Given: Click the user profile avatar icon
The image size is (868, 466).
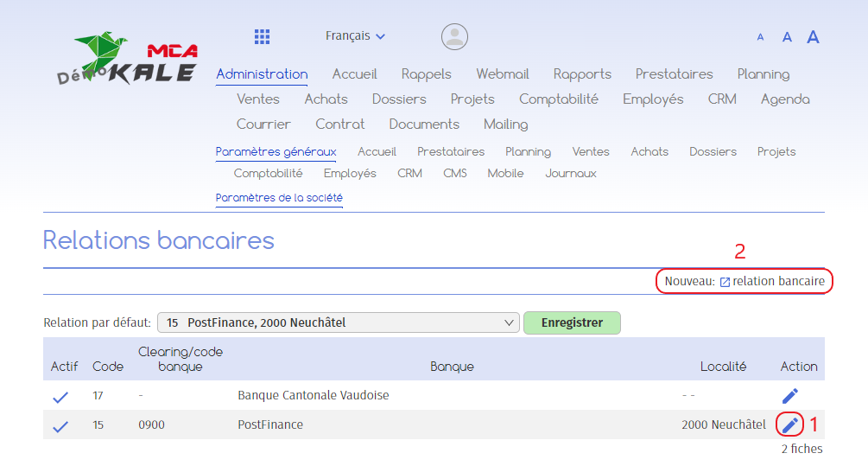Looking at the screenshot, I should click(454, 36).
